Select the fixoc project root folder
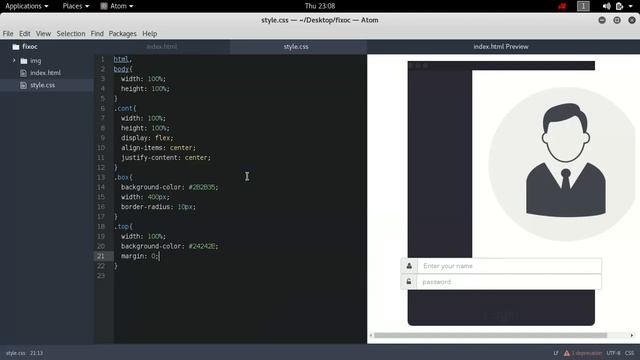 click(x=30, y=47)
